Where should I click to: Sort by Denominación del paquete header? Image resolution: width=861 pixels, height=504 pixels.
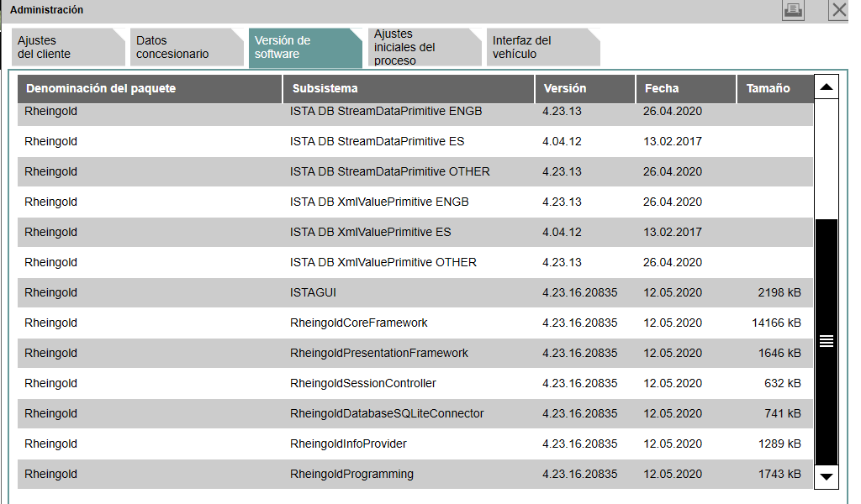[150, 88]
